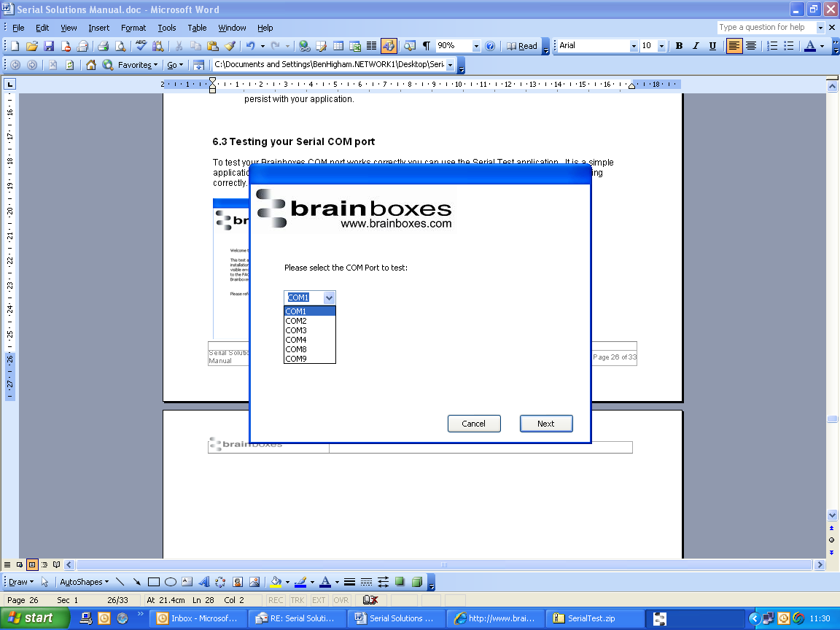
Task: Click the Insert Clip Art icon
Action: pyautogui.click(x=238, y=582)
